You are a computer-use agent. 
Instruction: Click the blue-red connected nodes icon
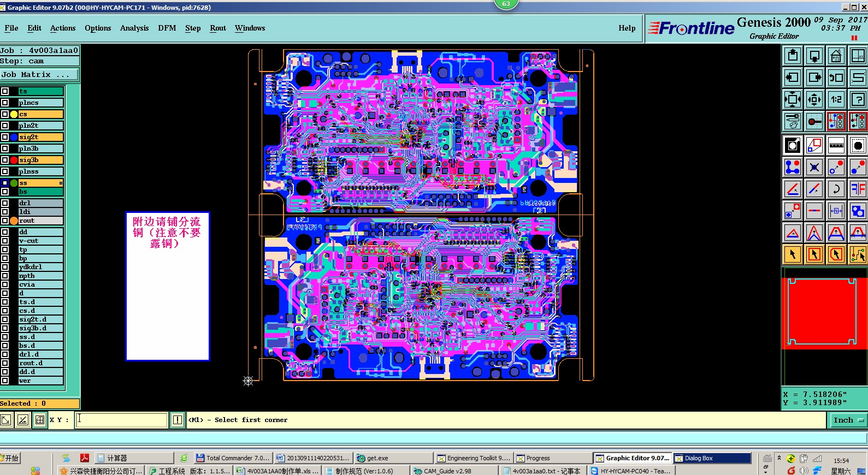click(x=793, y=167)
